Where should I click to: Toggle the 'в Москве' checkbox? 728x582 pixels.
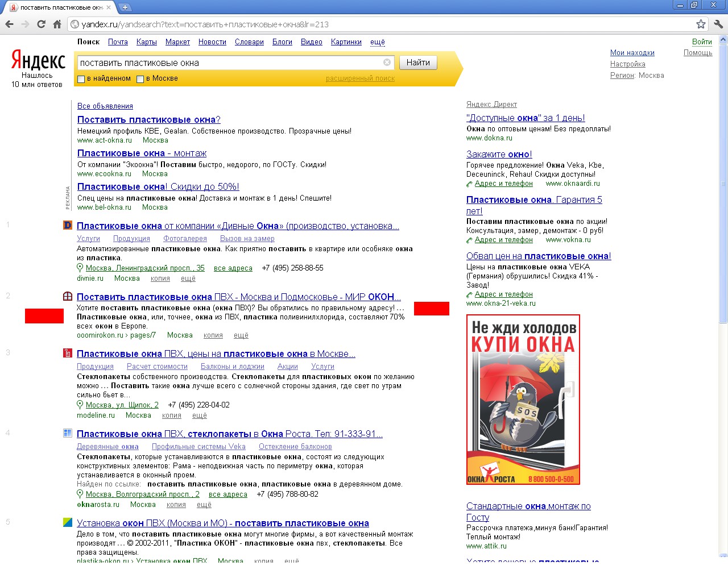pyautogui.click(x=140, y=79)
